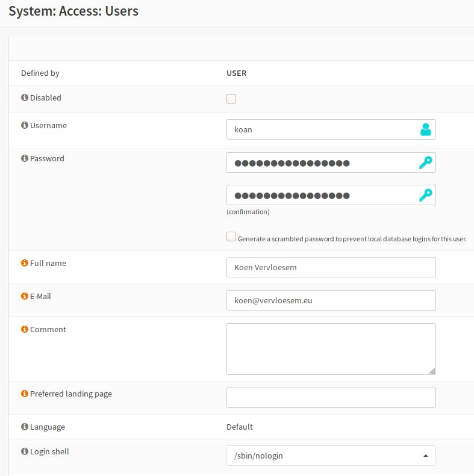Click the info icon beside Username
Screen dimensions: 474x476
coord(25,126)
